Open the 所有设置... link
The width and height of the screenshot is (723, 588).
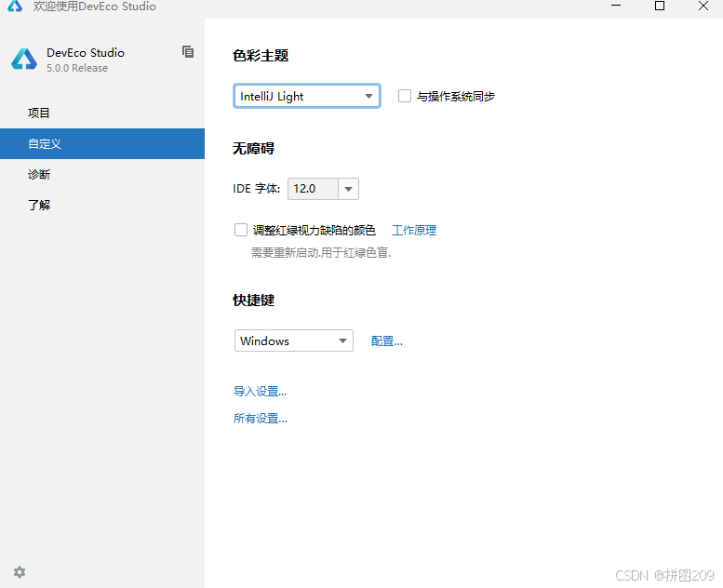[260, 419]
